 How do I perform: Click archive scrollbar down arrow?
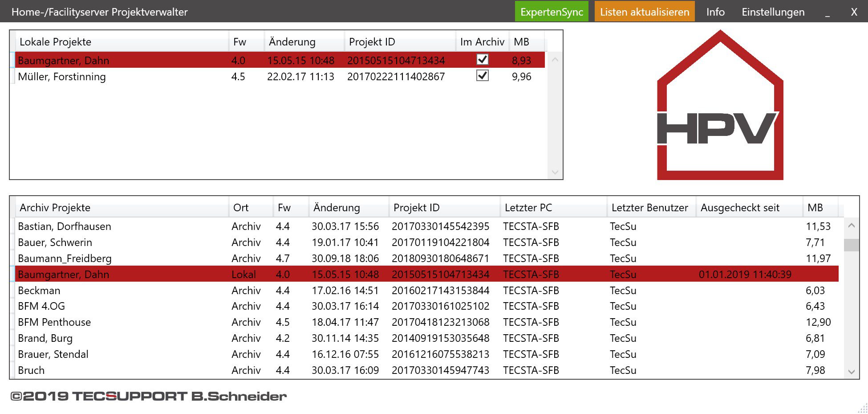tap(851, 372)
